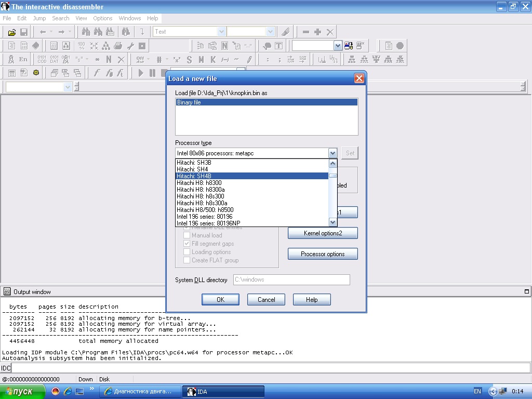Click the wrench icon in toolbar
Viewport: 532px width, 399px height.
(x=130, y=46)
